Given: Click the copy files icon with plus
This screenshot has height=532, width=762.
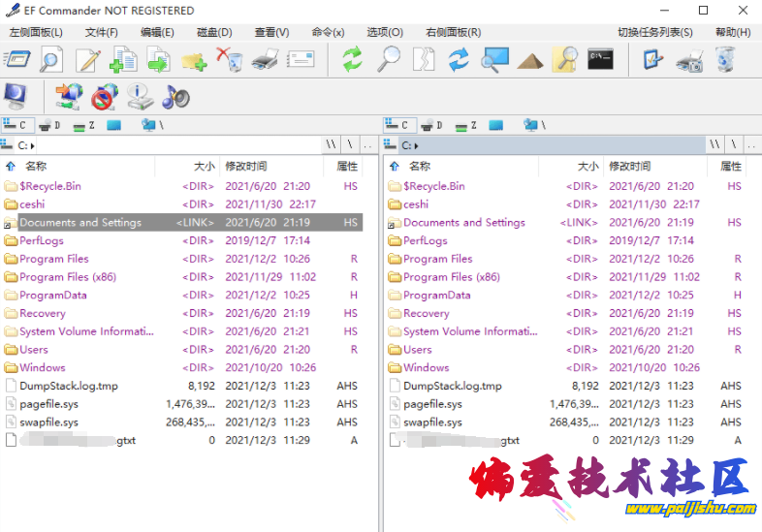Looking at the screenshot, I should click(123, 61).
